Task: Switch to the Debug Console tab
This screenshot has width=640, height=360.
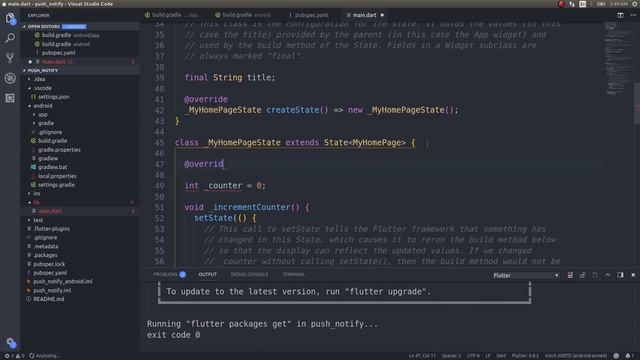Action: [249, 275]
